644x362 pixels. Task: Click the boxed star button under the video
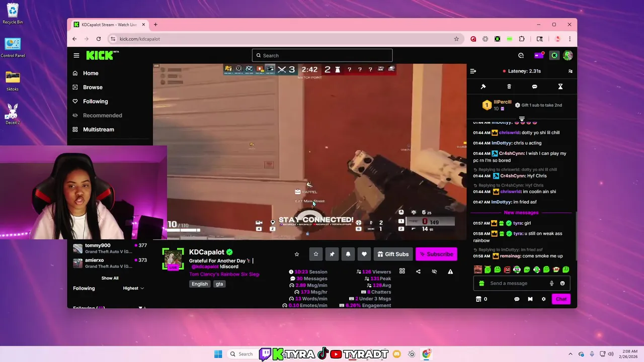[315, 254]
